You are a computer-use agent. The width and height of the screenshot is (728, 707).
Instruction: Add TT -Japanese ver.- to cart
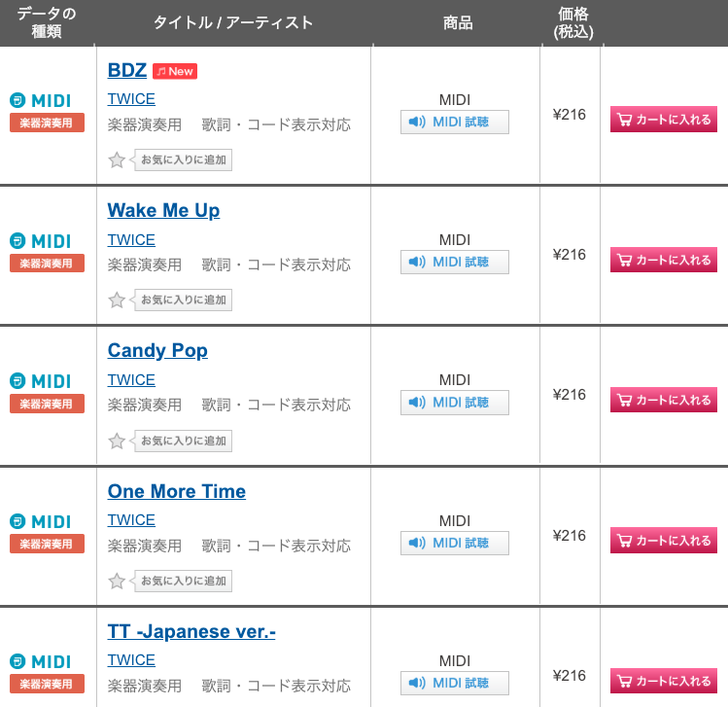point(664,681)
